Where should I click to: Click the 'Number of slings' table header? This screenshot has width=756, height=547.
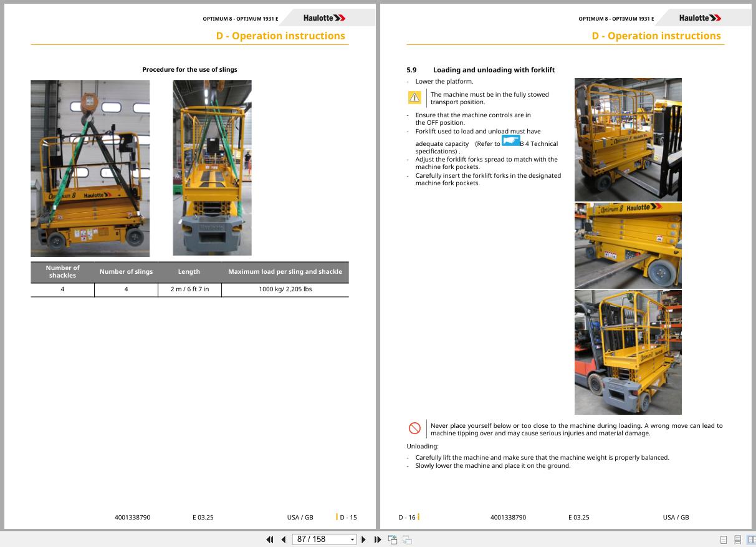(126, 272)
